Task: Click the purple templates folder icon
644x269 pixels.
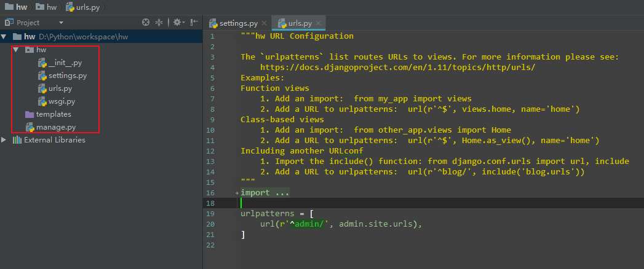Action: [x=29, y=114]
